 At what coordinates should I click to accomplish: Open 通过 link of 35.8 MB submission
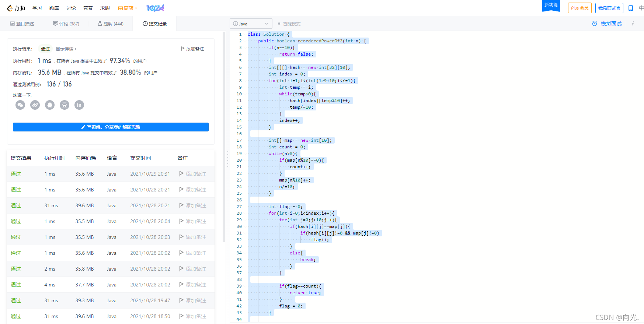[16, 269]
